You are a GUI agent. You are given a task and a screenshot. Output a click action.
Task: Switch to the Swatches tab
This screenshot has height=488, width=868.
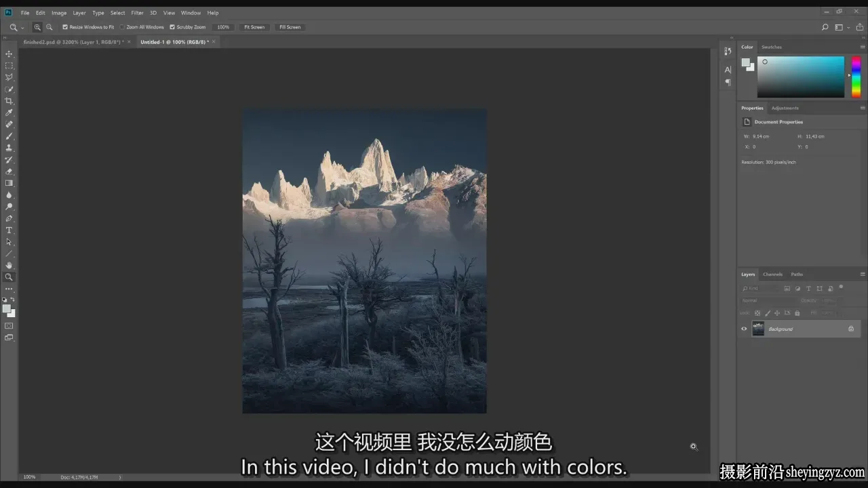772,47
